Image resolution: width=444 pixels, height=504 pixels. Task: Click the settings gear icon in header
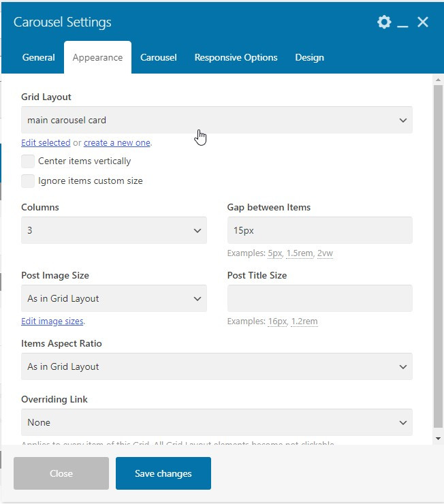pos(384,22)
